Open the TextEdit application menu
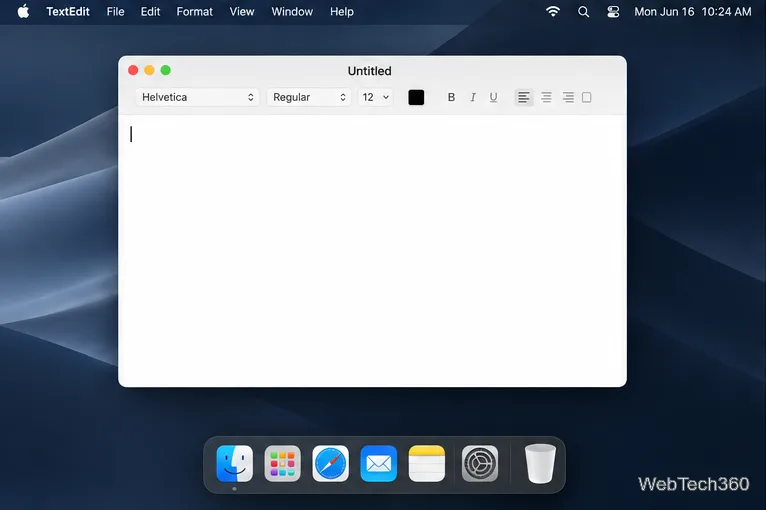 click(x=68, y=12)
